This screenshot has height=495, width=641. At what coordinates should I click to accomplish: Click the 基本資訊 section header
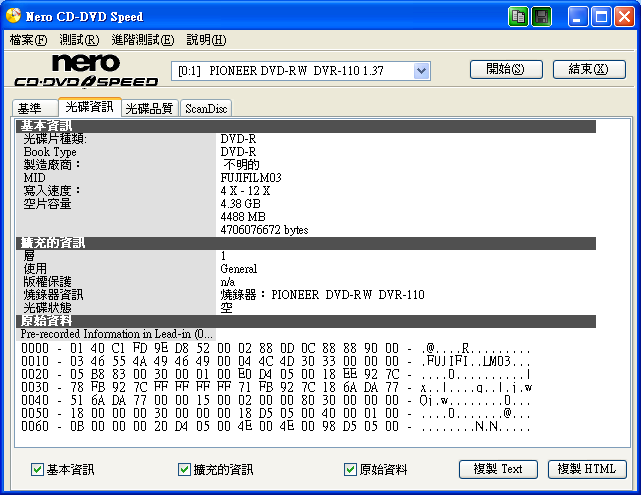[x=306, y=126]
